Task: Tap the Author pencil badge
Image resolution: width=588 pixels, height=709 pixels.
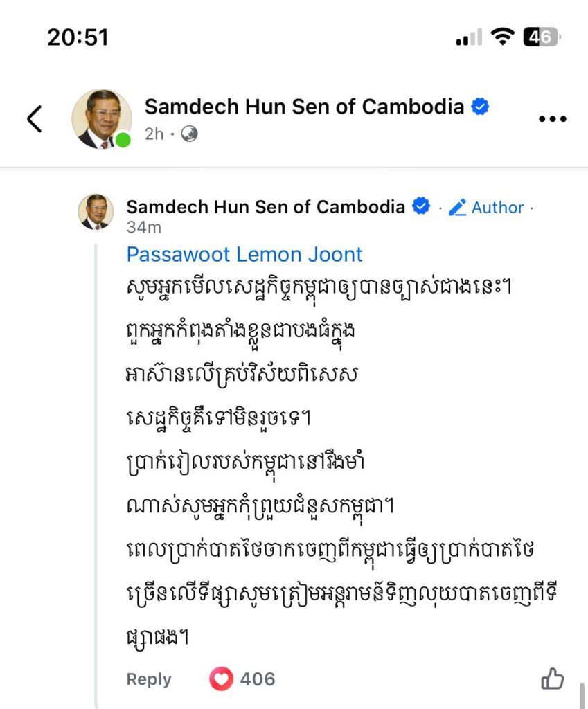Action: tap(486, 207)
